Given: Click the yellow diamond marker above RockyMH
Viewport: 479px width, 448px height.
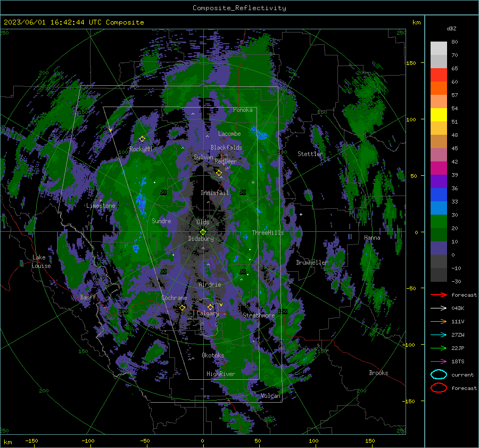Looking at the screenshot, I should pos(142,139).
